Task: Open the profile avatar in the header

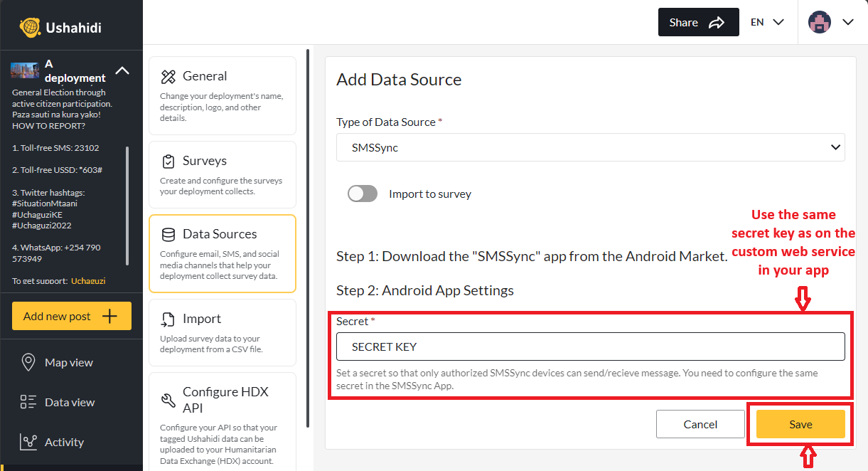Action: (820, 22)
